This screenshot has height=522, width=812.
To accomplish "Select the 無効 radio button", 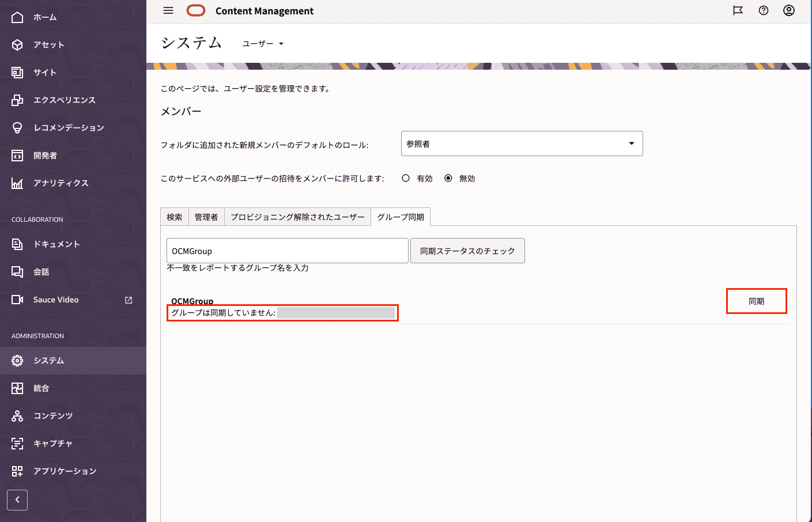I will point(448,178).
